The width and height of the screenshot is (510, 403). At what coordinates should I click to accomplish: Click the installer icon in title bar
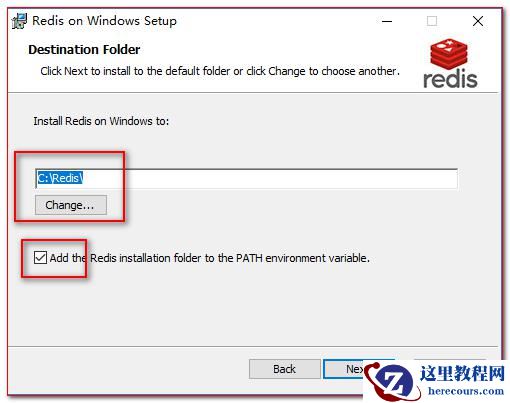19,21
